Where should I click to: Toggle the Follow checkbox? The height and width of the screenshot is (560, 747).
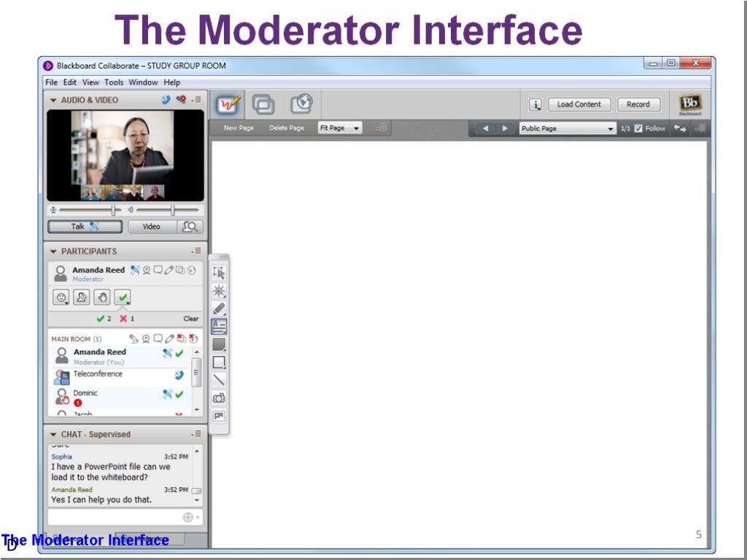point(638,128)
